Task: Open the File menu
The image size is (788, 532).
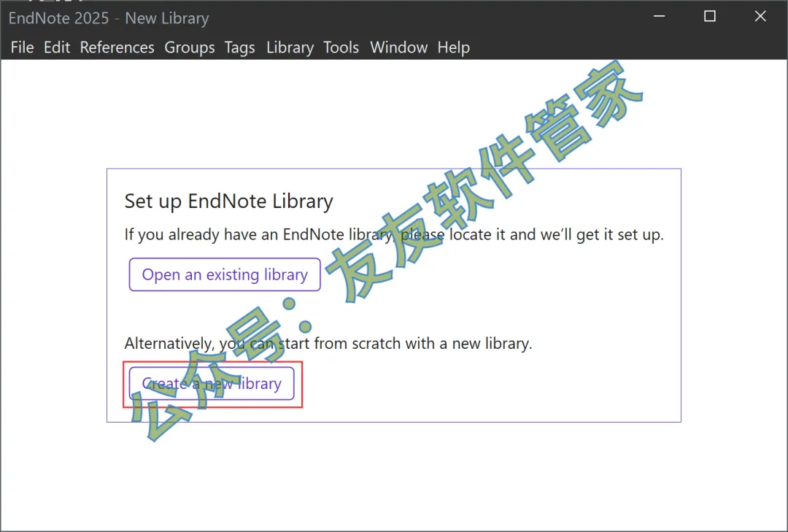Action: coord(22,47)
